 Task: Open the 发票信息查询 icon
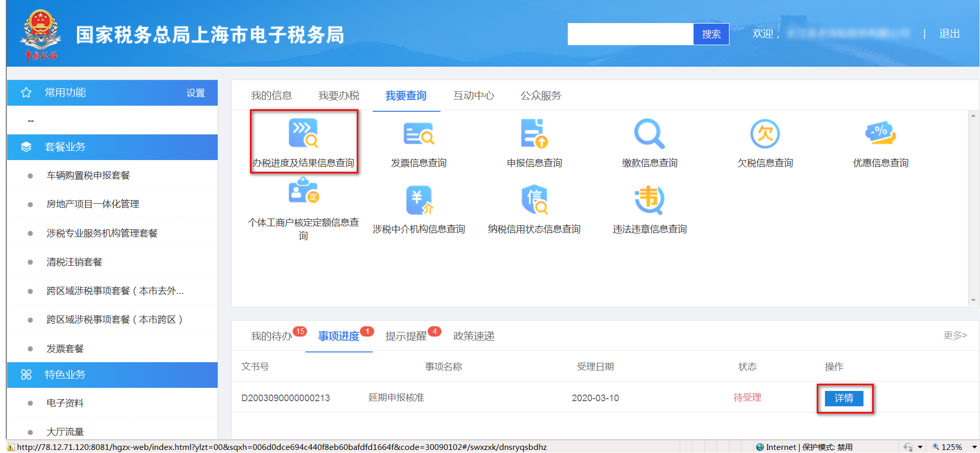click(418, 134)
